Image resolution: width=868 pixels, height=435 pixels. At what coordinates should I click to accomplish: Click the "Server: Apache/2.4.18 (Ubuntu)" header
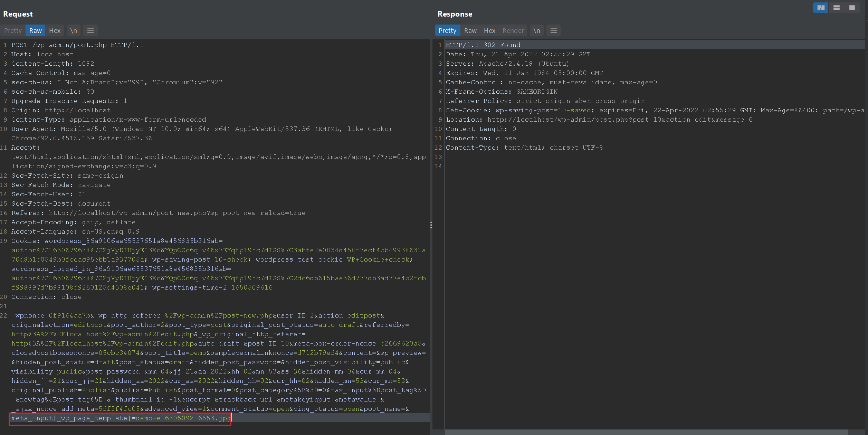[507, 64]
